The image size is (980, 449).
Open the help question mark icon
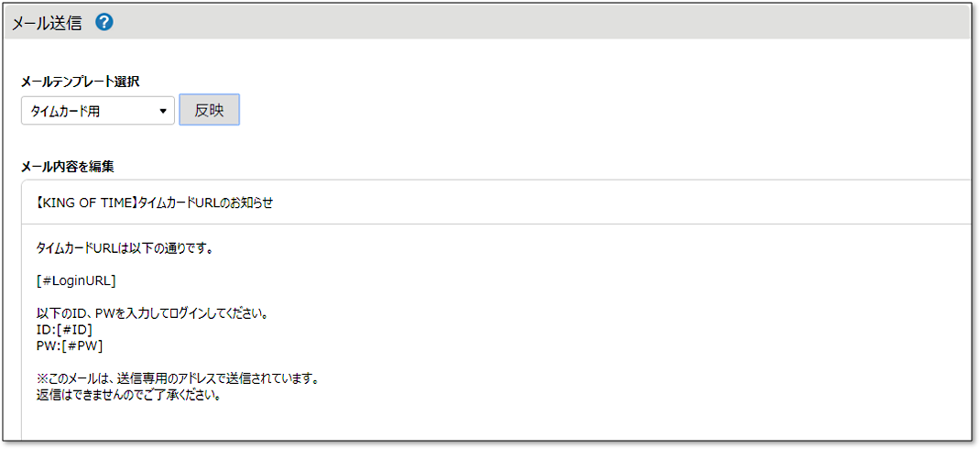104,23
